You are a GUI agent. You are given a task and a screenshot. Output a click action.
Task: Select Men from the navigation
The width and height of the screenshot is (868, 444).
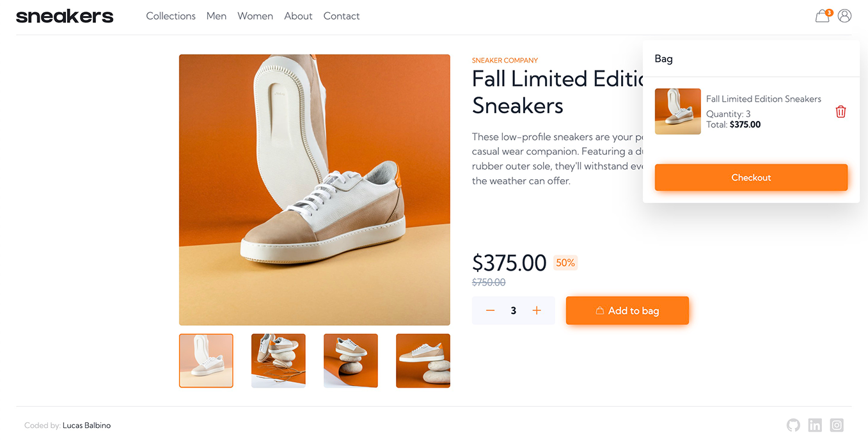pos(216,15)
